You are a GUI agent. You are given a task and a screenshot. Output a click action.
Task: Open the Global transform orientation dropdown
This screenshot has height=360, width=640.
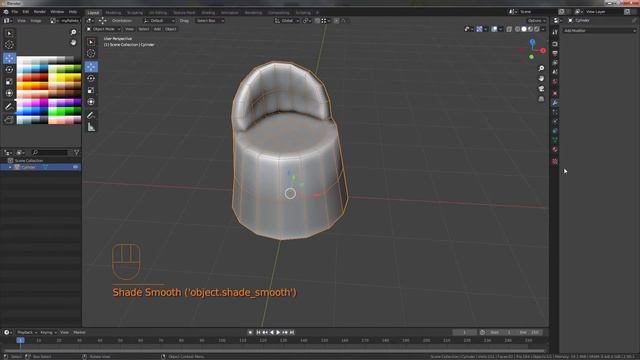(287, 20)
